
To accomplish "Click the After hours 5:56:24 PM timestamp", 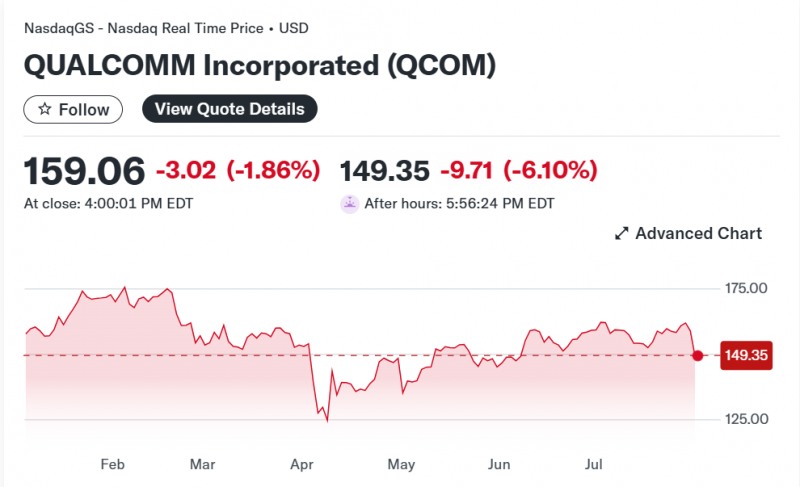I will [459, 204].
